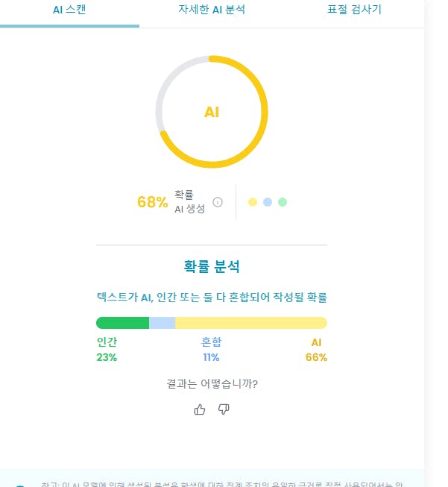448x487 pixels.
Task: Click the info icon beside AI 생성
Action: tap(218, 202)
